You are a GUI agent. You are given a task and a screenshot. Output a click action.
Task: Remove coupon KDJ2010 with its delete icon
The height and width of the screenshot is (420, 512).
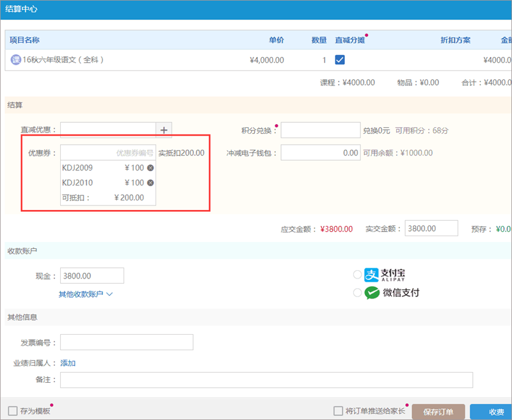150,182
